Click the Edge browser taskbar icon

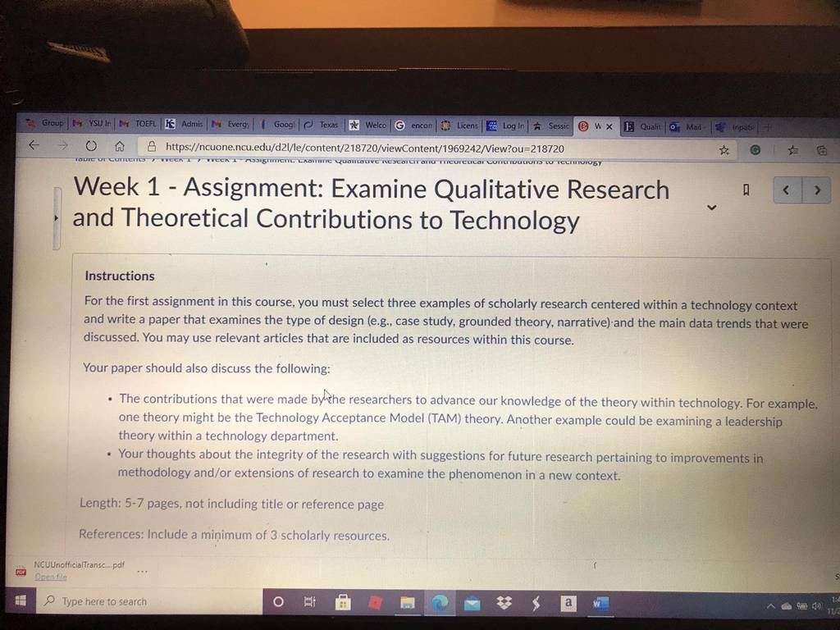click(x=440, y=604)
